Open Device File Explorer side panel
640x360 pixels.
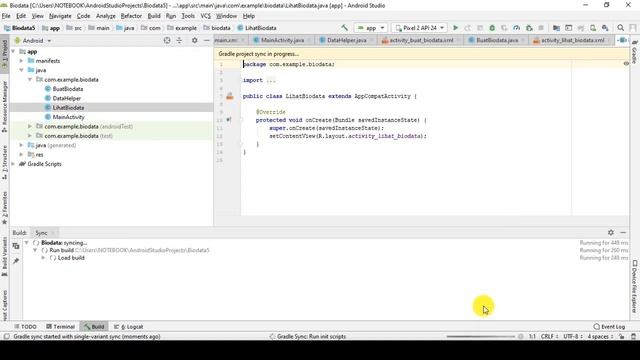[x=635, y=287]
